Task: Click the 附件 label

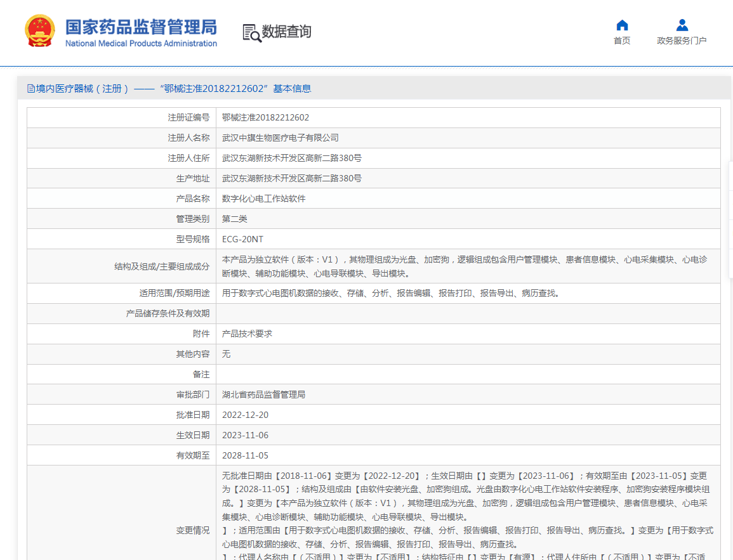Action: click(201, 334)
